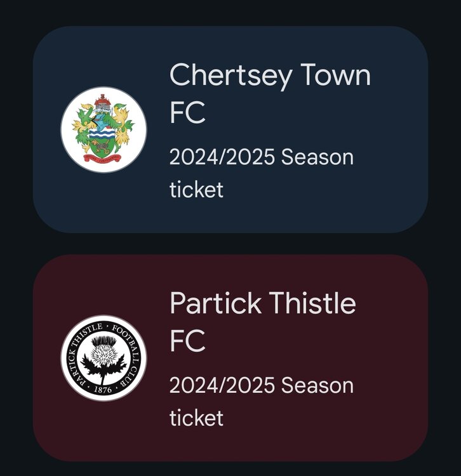Tap the word "Partick" in the maroon card
461x476 pixels.
click(216, 303)
